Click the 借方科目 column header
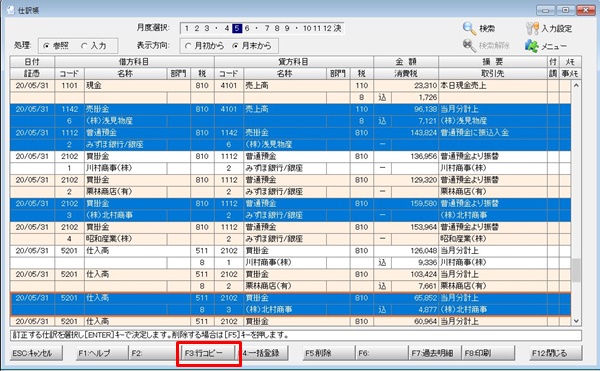The height and width of the screenshot is (371, 600). (134, 62)
